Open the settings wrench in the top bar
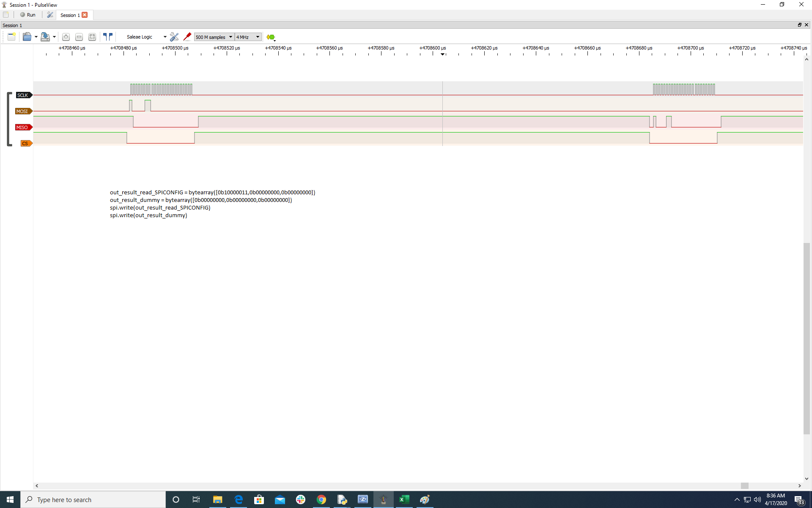812x508 pixels. [50, 15]
